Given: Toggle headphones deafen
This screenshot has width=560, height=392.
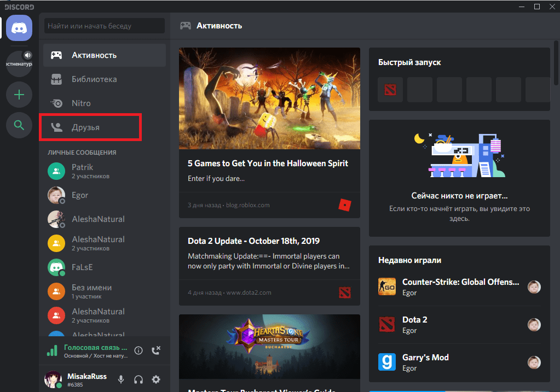Looking at the screenshot, I should (138, 379).
